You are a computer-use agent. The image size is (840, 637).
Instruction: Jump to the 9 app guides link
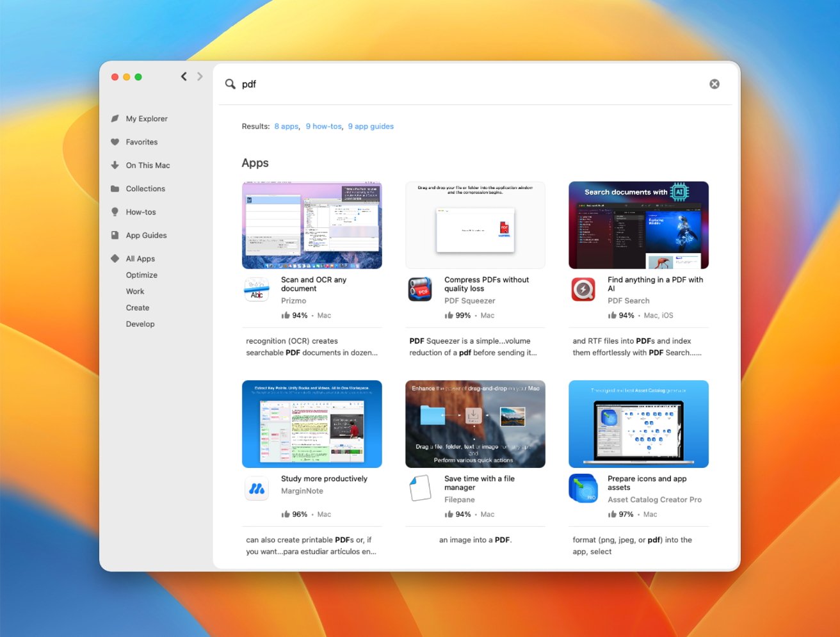(x=371, y=127)
